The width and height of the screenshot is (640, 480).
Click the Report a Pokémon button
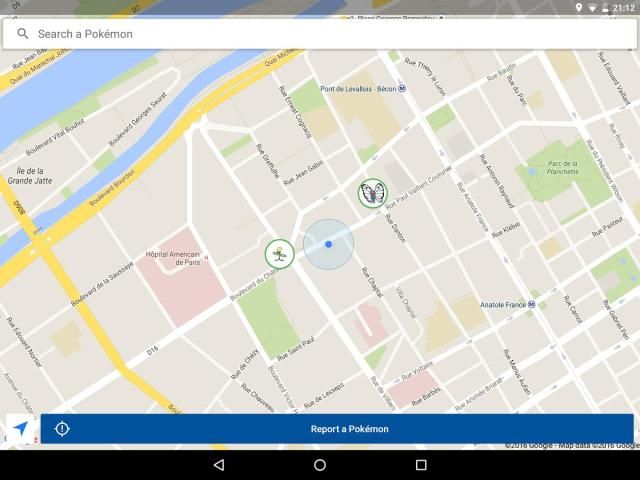pos(349,429)
